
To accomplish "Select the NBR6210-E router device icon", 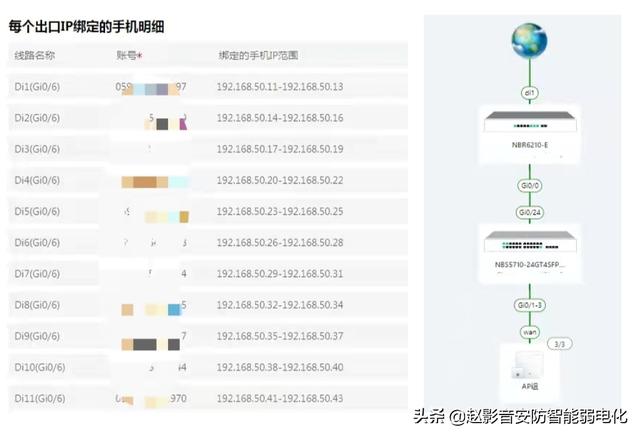I will coord(530,122).
